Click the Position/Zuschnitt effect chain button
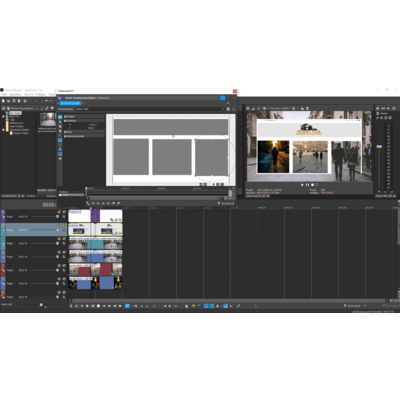This screenshot has width=400, height=400. click(70, 103)
